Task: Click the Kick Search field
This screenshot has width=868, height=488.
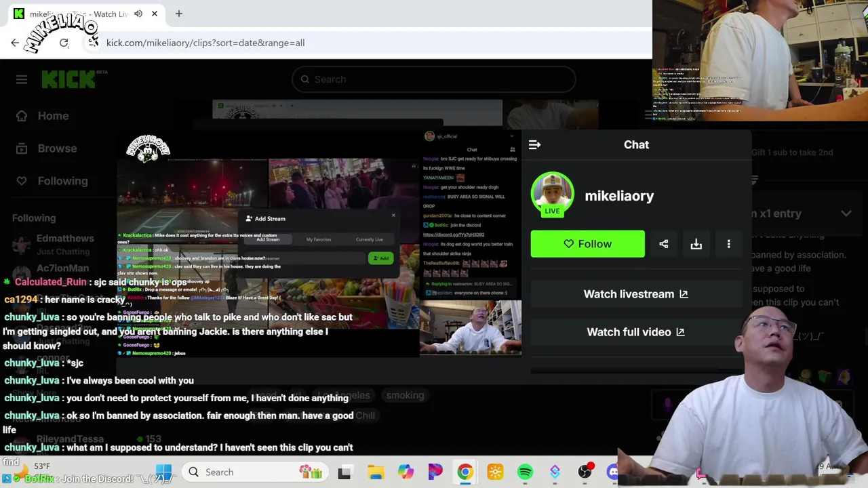Action: (434, 79)
